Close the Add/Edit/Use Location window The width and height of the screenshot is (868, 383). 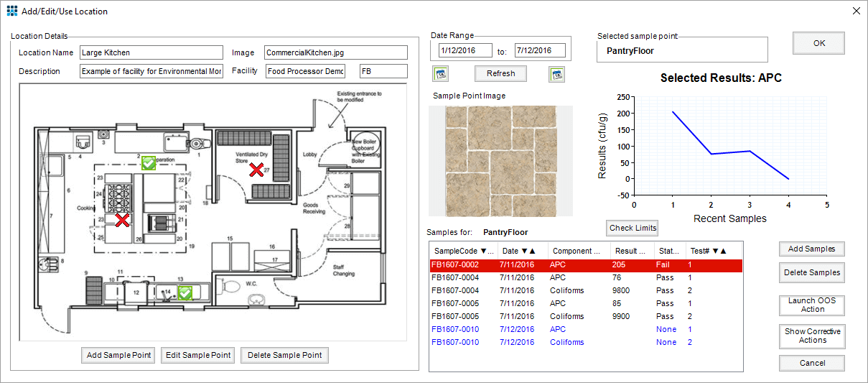point(855,11)
